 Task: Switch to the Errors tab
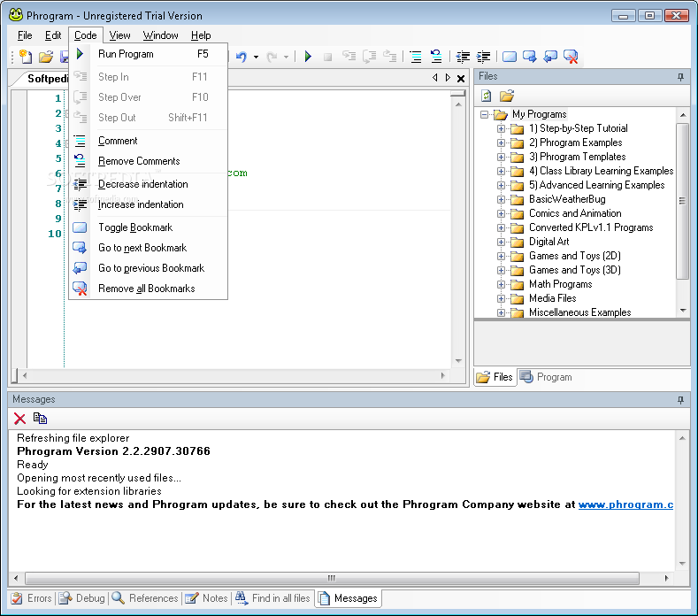point(31,598)
